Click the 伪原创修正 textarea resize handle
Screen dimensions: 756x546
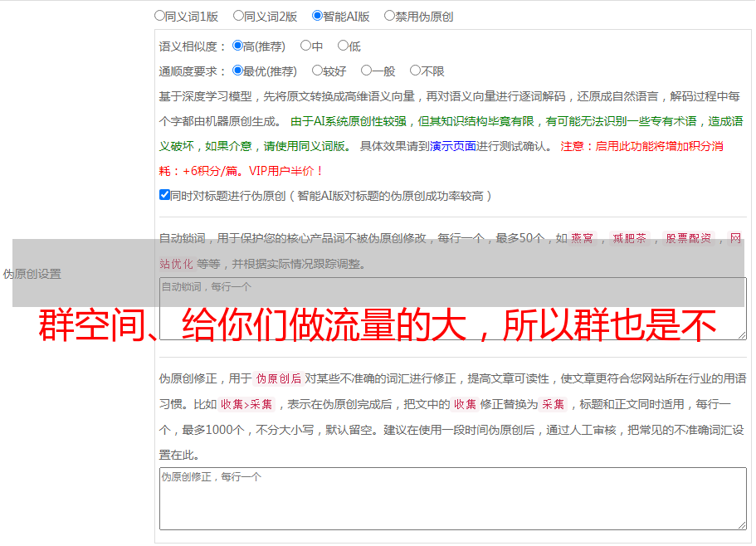coord(742,525)
